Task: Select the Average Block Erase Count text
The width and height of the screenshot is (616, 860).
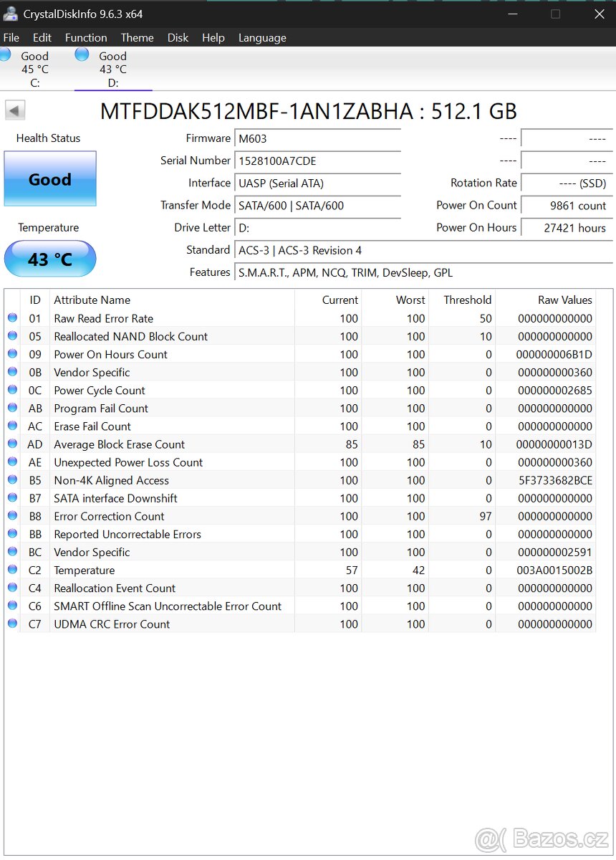Action: [119, 444]
